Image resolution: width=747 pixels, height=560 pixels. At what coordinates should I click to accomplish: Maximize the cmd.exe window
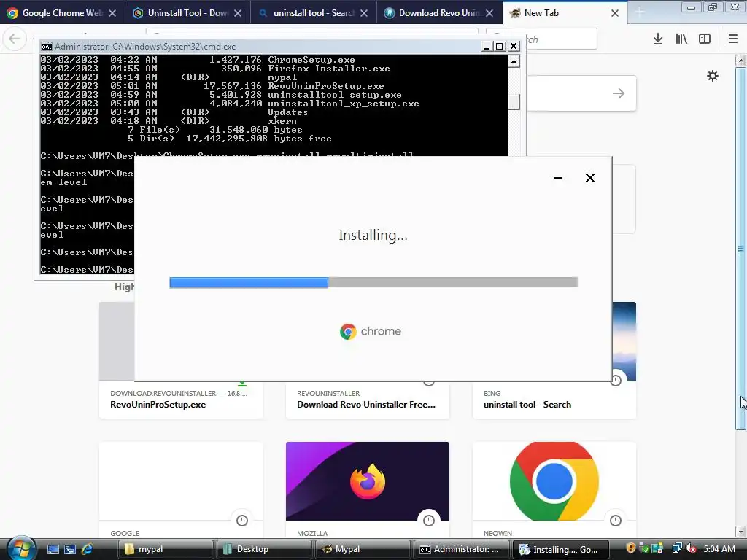click(x=499, y=46)
